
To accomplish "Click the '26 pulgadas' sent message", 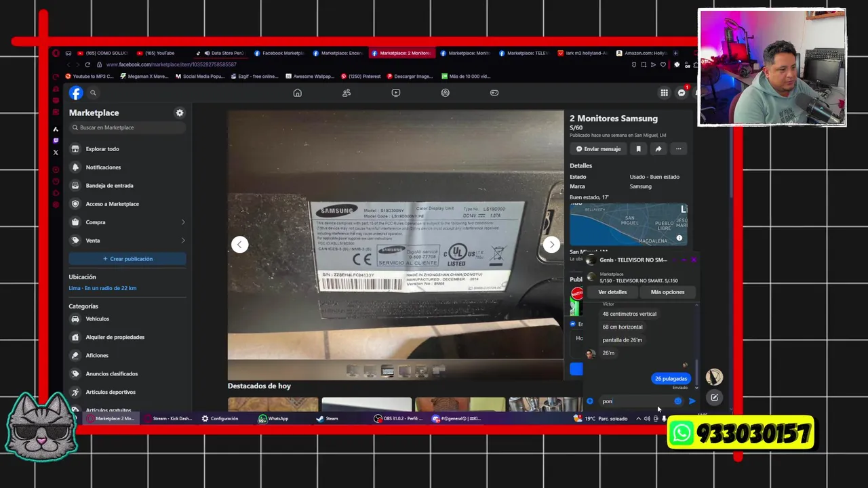I will (x=671, y=379).
